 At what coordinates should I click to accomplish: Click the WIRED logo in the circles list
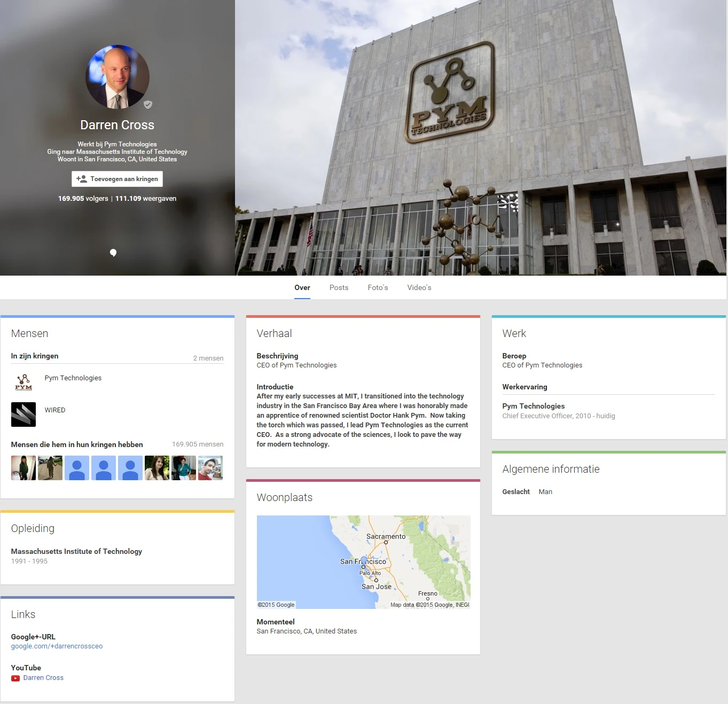[24, 414]
